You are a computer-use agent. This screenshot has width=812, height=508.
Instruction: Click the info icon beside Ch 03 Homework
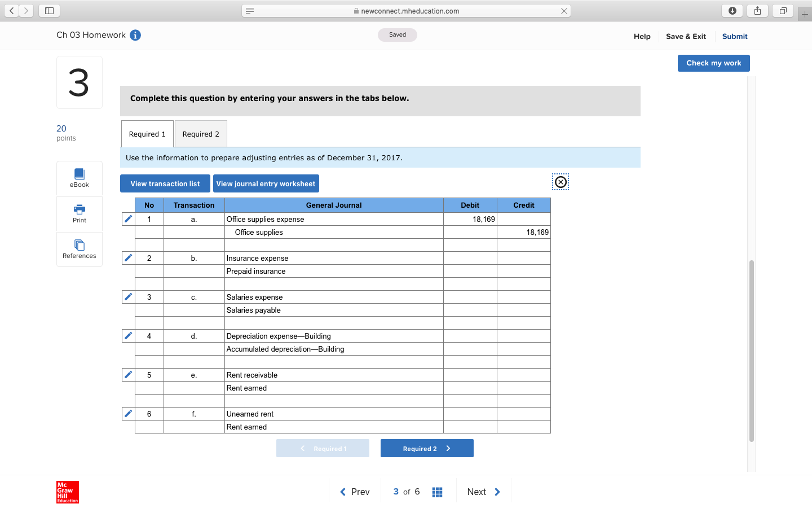(135, 34)
